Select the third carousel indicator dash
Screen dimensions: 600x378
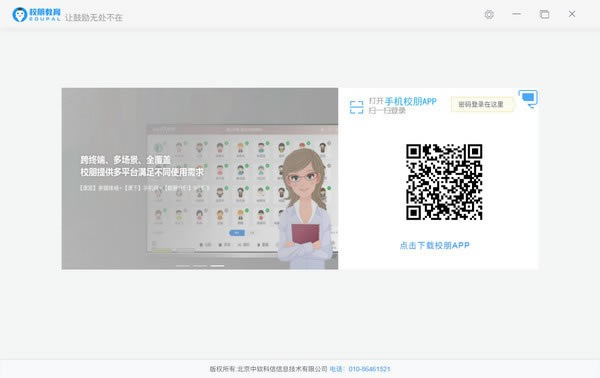point(217,266)
